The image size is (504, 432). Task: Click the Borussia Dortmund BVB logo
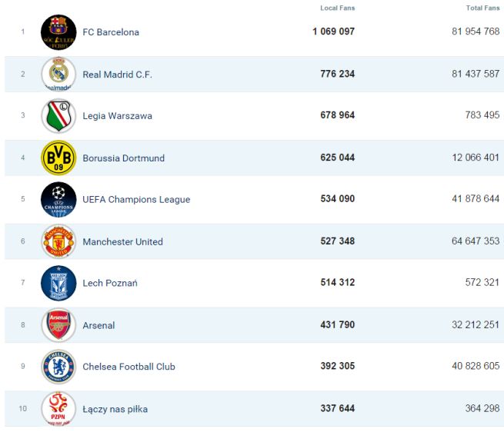pyautogui.click(x=58, y=158)
